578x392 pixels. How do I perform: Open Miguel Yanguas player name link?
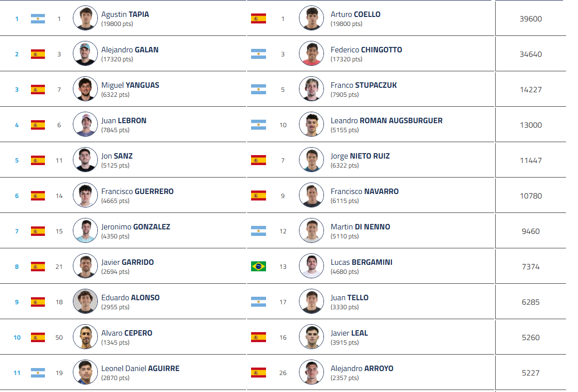(130, 85)
